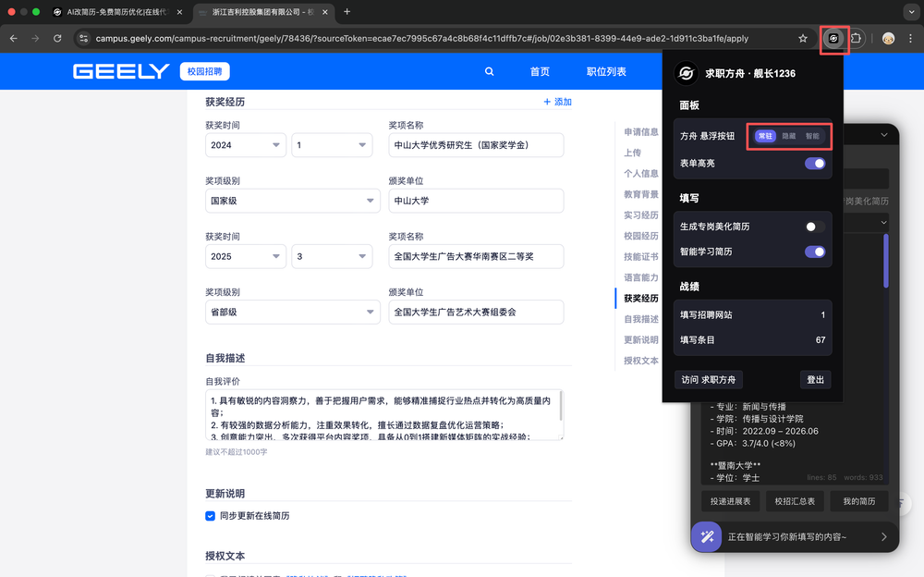
Task: Open the Chrome extensions puzzle icon
Action: click(857, 39)
